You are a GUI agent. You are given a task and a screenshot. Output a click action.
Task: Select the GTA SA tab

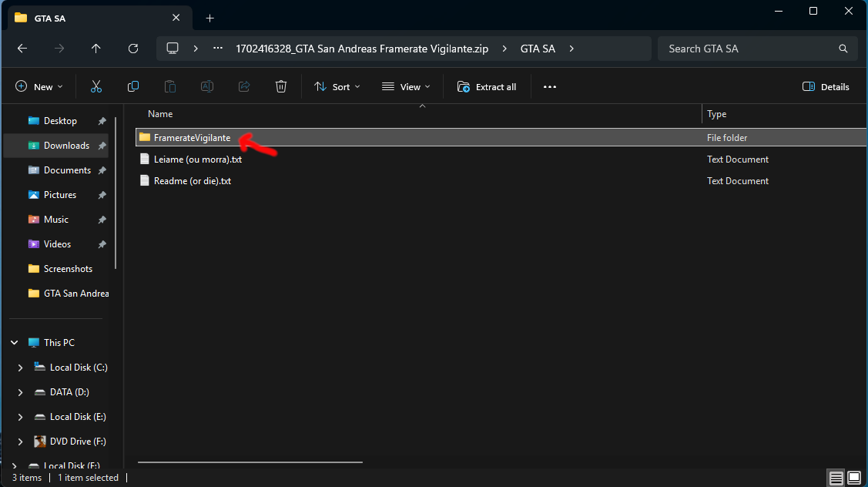[x=100, y=18]
